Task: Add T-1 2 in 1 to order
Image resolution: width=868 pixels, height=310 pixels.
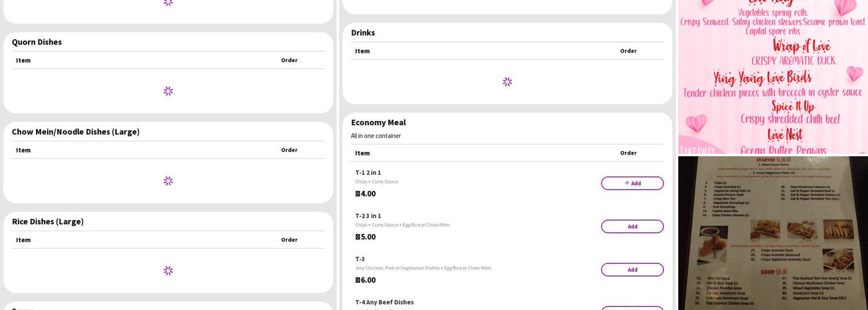Action: pyautogui.click(x=632, y=183)
